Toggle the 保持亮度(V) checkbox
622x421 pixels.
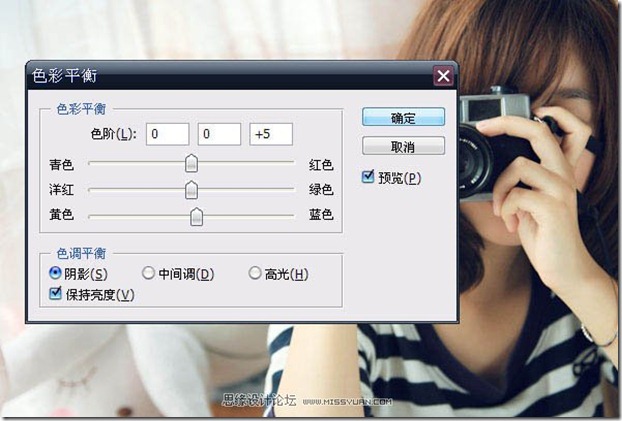(x=55, y=294)
